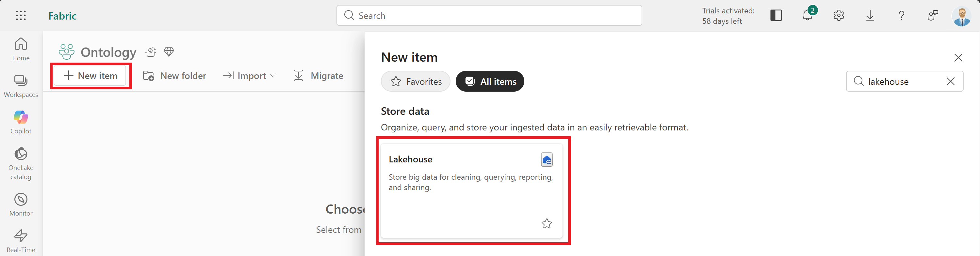Screen dimensions: 980x256
Task: Click the Download icon in the header
Action: click(x=870, y=16)
